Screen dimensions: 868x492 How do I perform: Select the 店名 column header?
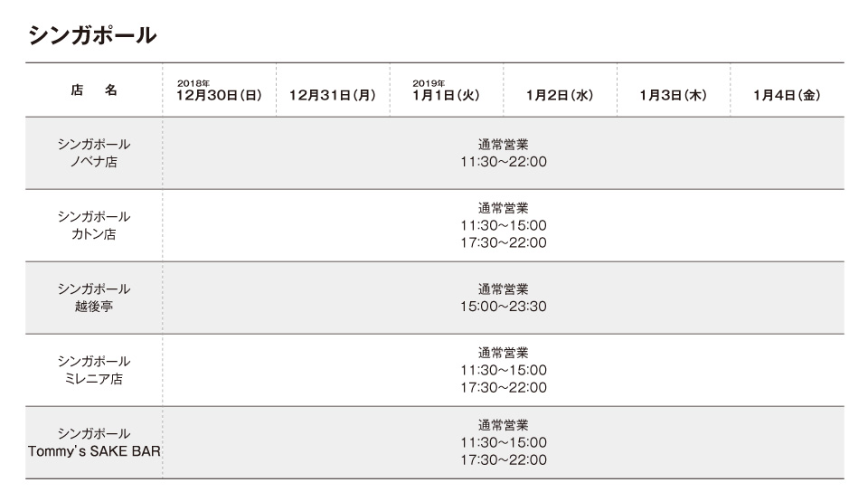(x=94, y=90)
